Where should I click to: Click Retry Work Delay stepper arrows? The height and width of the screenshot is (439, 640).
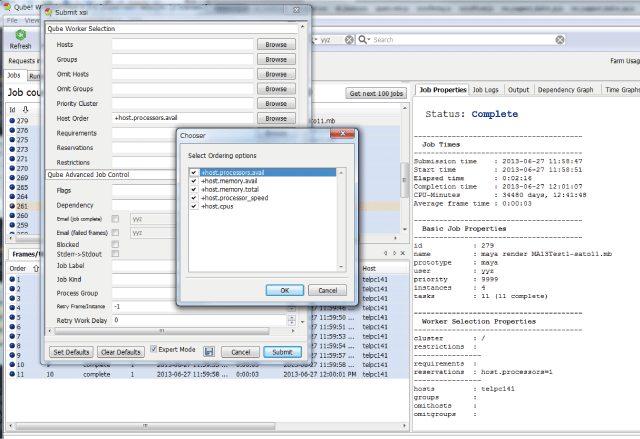click(291, 320)
